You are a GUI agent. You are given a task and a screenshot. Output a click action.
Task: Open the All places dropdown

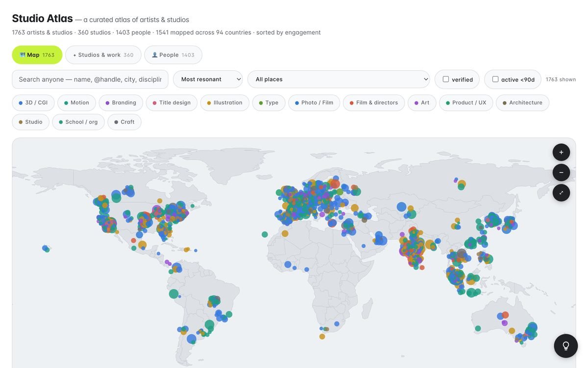pos(339,79)
